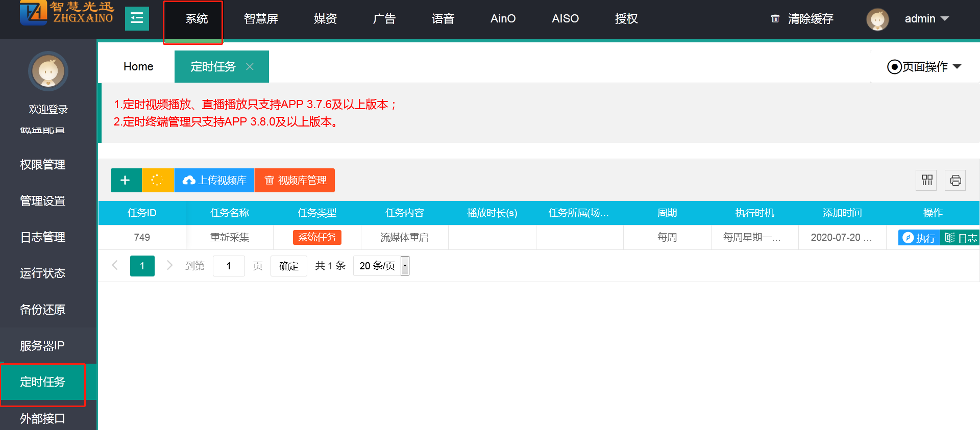Viewport: 980px width, 430px height.
Task: Go to previous page arrow
Action: [x=115, y=265]
